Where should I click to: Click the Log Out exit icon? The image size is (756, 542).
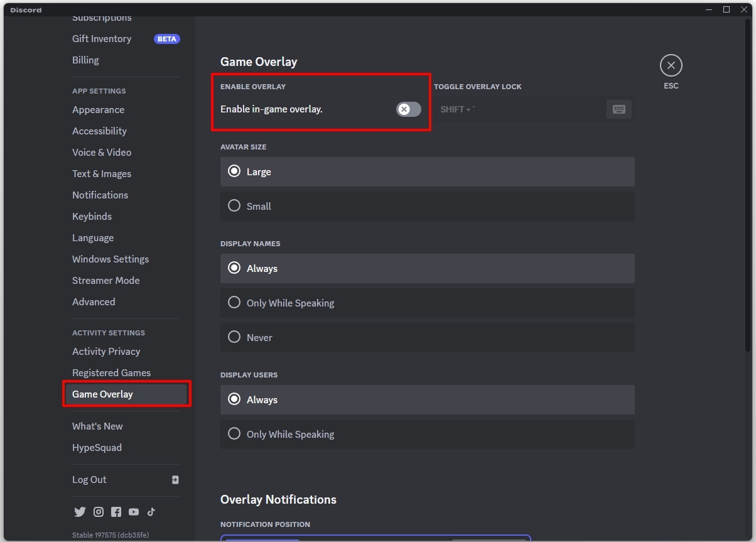(175, 480)
